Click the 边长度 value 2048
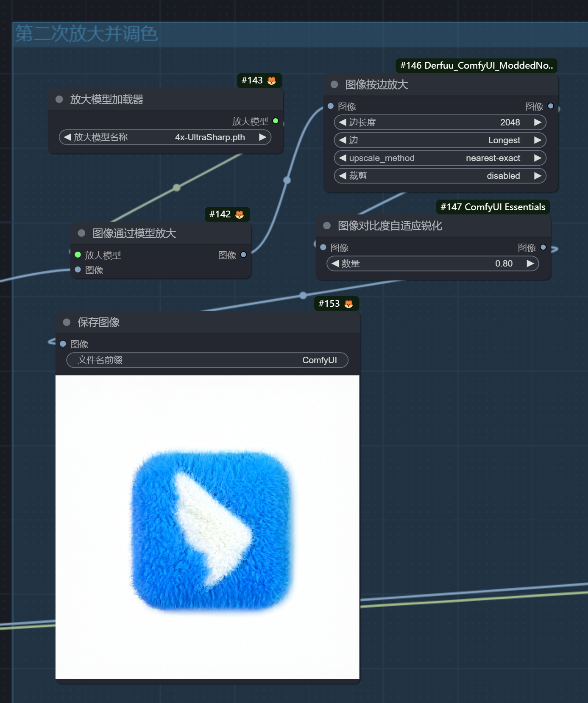The image size is (588, 703). (510, 122)
